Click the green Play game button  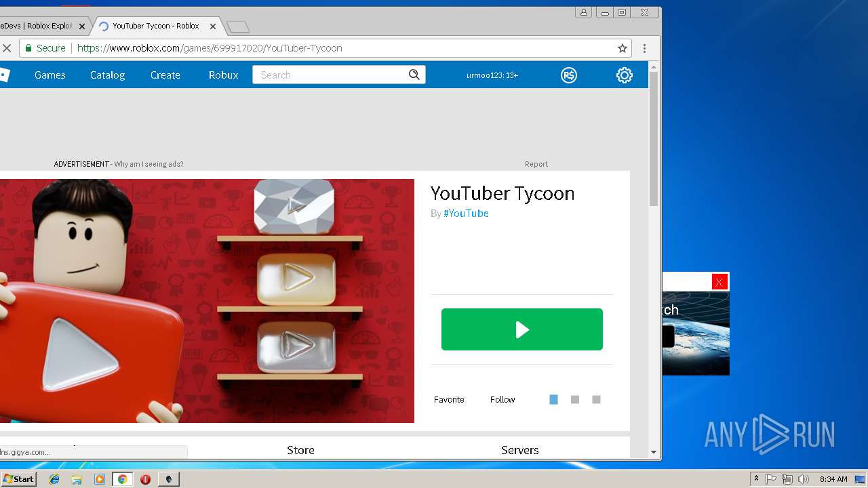click(x=521, y=329)
